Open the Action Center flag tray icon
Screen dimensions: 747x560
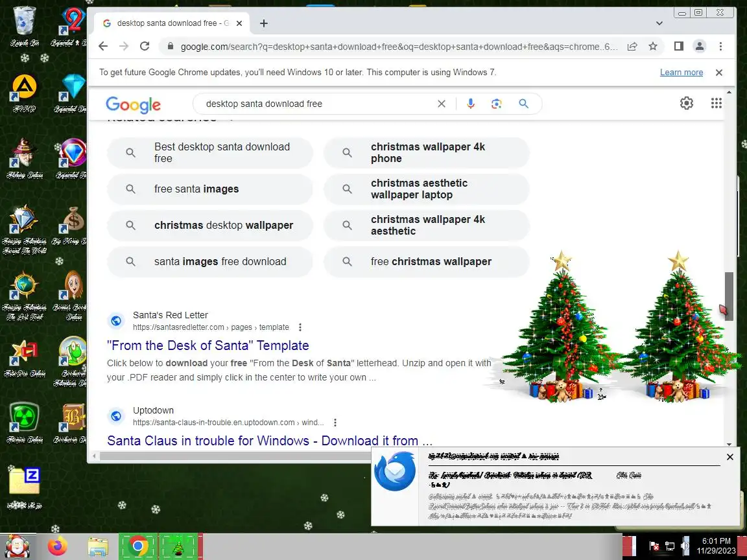point(655,546)
